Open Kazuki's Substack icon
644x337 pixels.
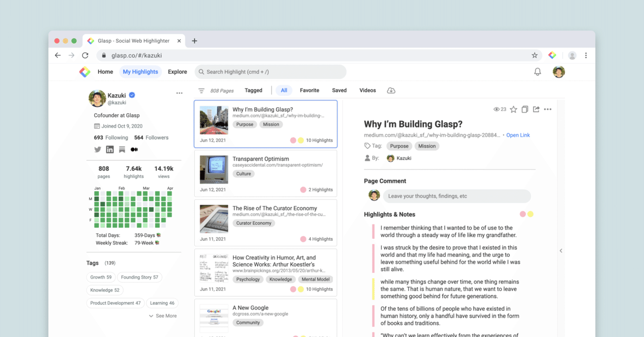122,149
